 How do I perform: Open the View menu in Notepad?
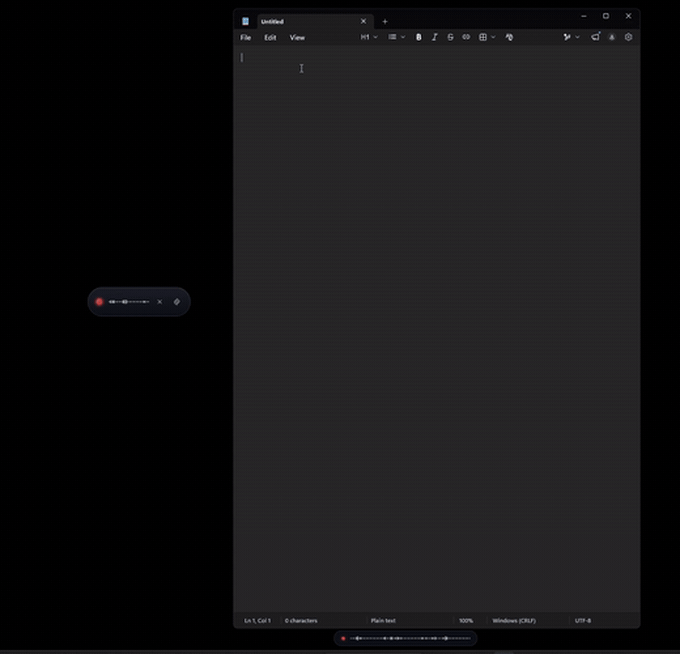[x=297, y=37]
